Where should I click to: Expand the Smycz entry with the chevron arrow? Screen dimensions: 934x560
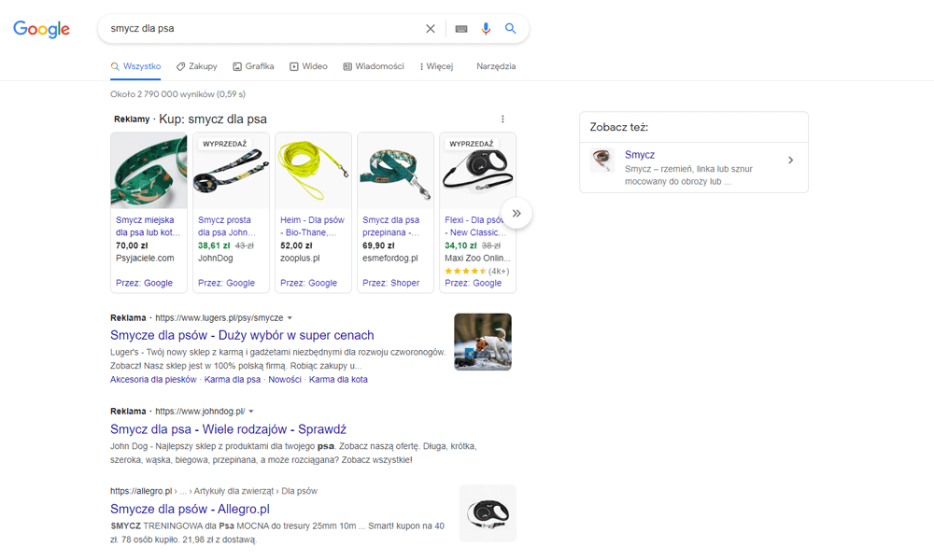pos(790,161)
